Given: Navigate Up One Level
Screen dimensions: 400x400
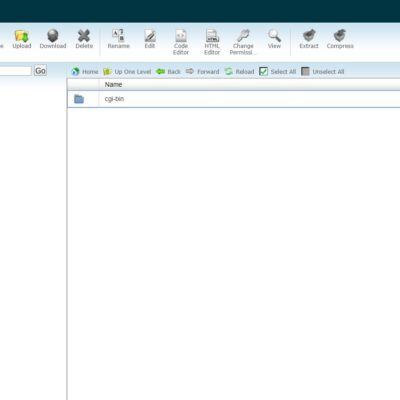Looking at the screenshot, I should point(127,72).
